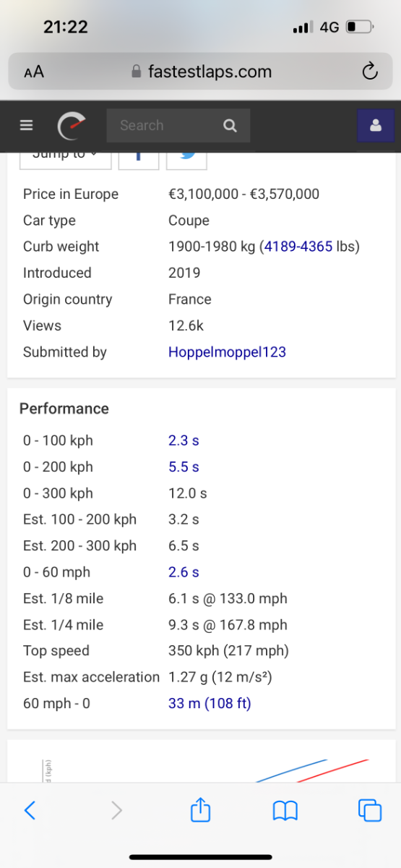Open Safari bookmarks book icon
This screenshot has width=401, height=868.
(285, 811)
